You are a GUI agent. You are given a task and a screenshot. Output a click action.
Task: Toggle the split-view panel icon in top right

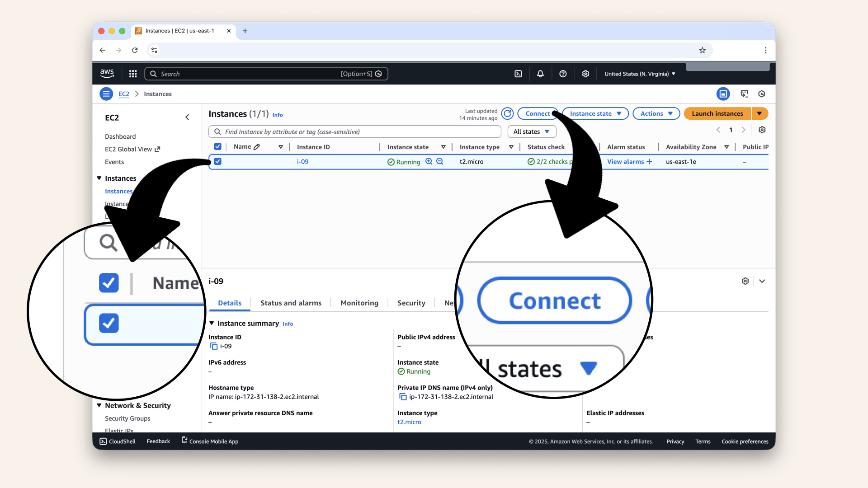coord(723,94)
